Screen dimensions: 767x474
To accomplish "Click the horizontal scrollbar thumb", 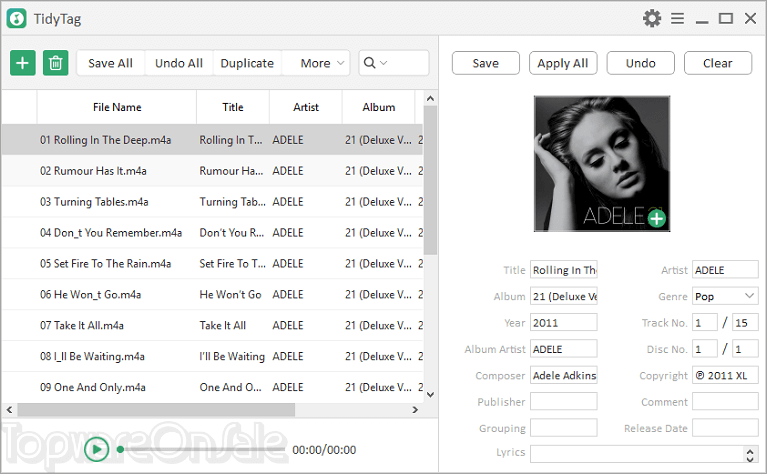I will click(157, 409).
